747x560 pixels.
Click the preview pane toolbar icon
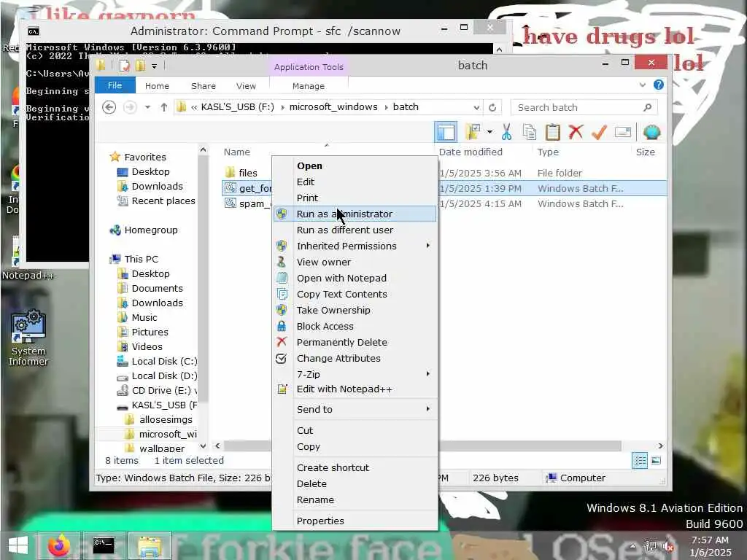coord(446,132)
